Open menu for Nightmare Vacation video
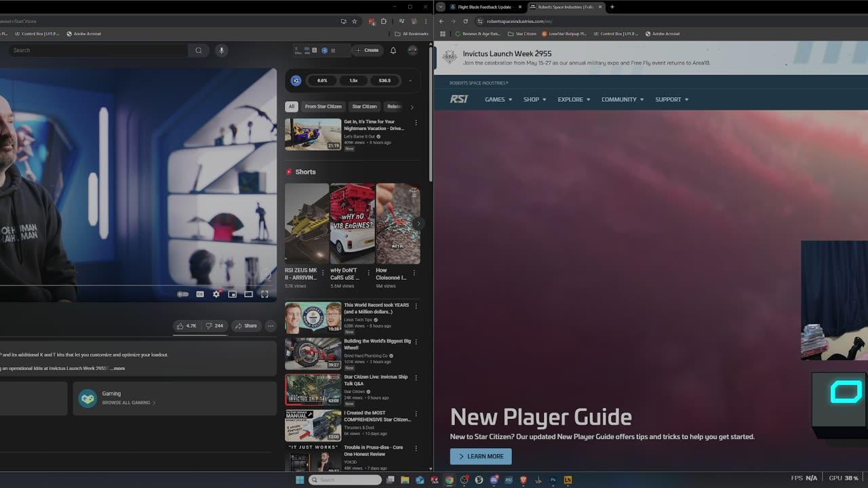Screen dimensions: 868x488 416,123
